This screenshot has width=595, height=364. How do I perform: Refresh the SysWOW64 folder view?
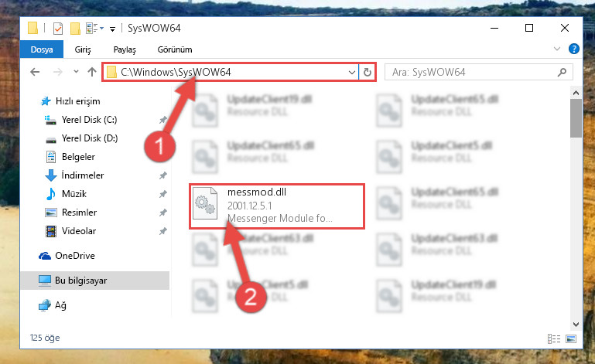pos(367,72)
